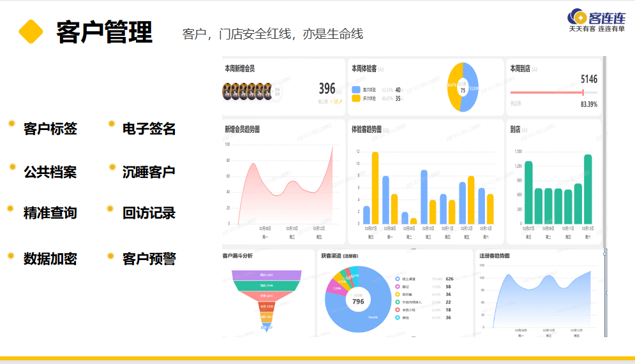This screenshot has width=635, height=364.
Task: Click the 40人 first-time experience count
Action: 399,90
